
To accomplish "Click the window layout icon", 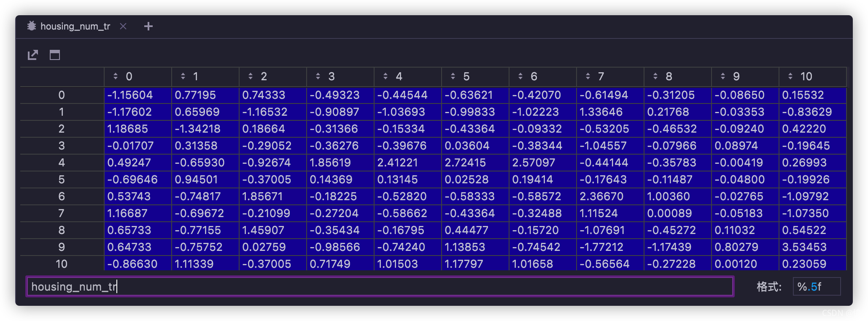I will [55, 55].
